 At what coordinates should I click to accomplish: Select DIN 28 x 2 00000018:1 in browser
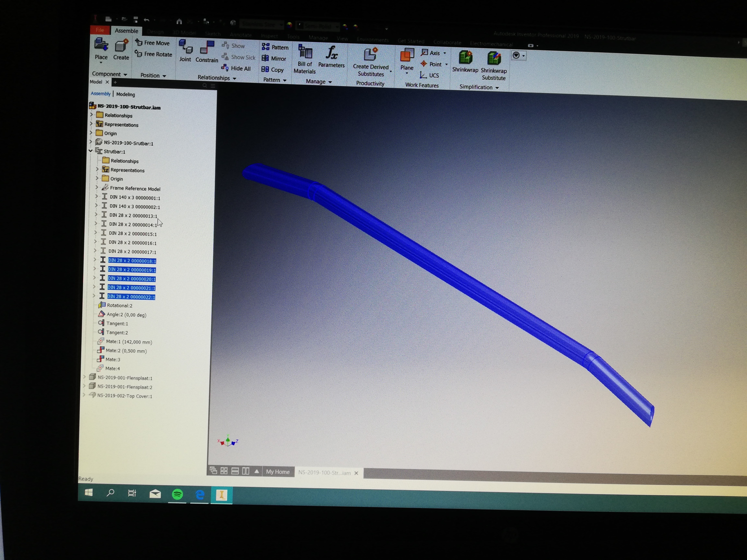pos(132,261)
